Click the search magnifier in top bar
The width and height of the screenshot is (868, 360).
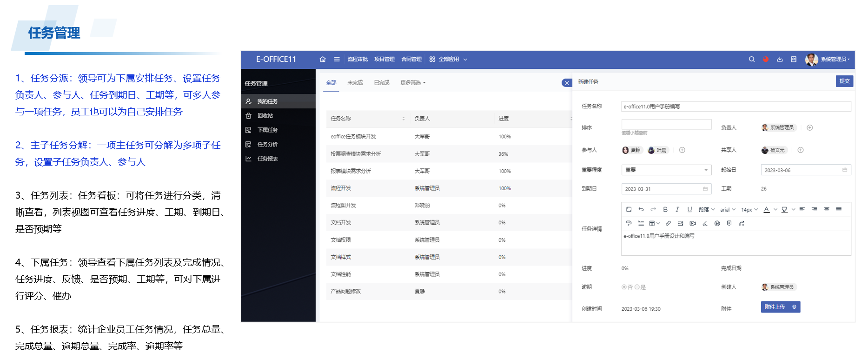[x=751, y=60]
